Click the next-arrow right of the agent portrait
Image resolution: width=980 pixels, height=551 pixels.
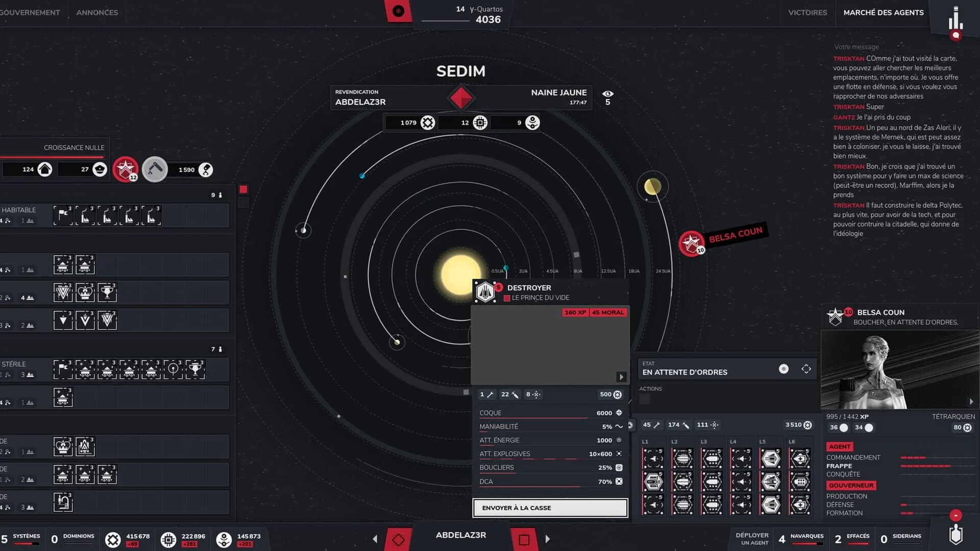click(x=972, y=401)
